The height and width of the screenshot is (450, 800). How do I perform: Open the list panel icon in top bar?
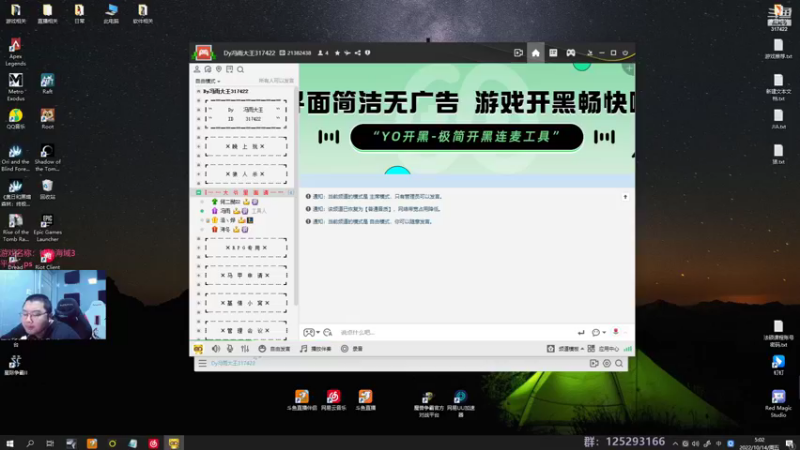(x=553, y=53)
